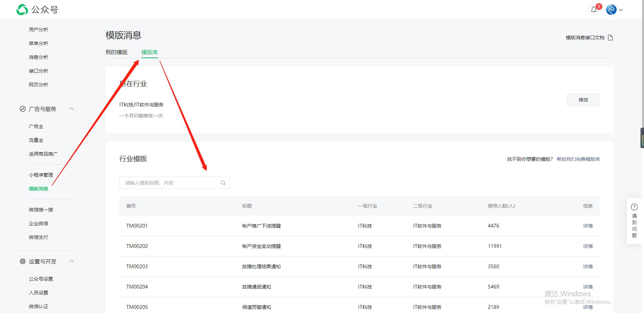Open 帮助我们完善模版库 link
Screen dimensions: 644x313
tap(578, 159)
